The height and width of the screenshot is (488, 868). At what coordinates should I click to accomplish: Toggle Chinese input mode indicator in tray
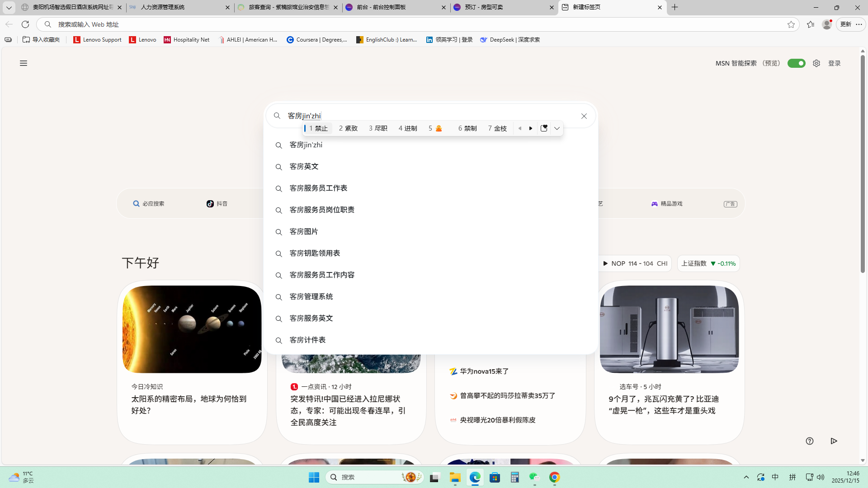[775, 477]
